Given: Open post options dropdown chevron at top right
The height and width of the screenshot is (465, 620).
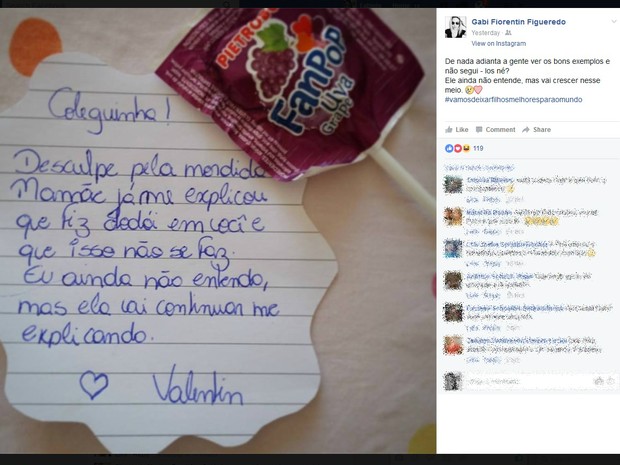Looking at the screenshot, I should pos(614,21).
